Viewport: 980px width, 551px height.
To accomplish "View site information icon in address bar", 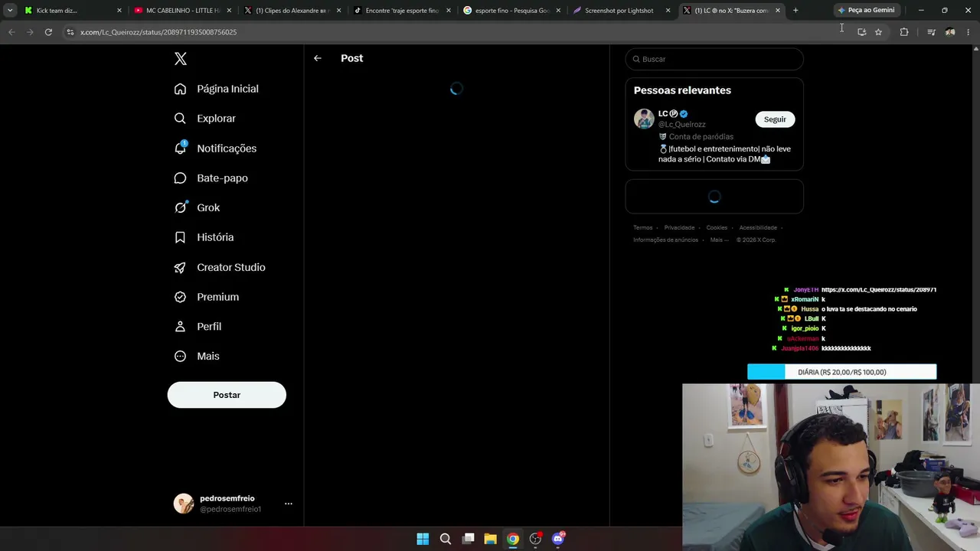I will [x=70, y=32].
